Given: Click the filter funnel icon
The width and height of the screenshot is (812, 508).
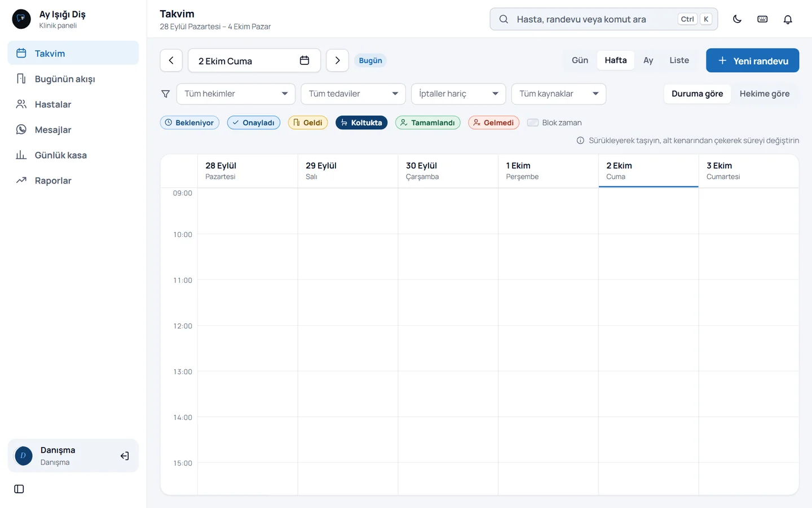Looking at the screenshot, I should click(166, 94).
